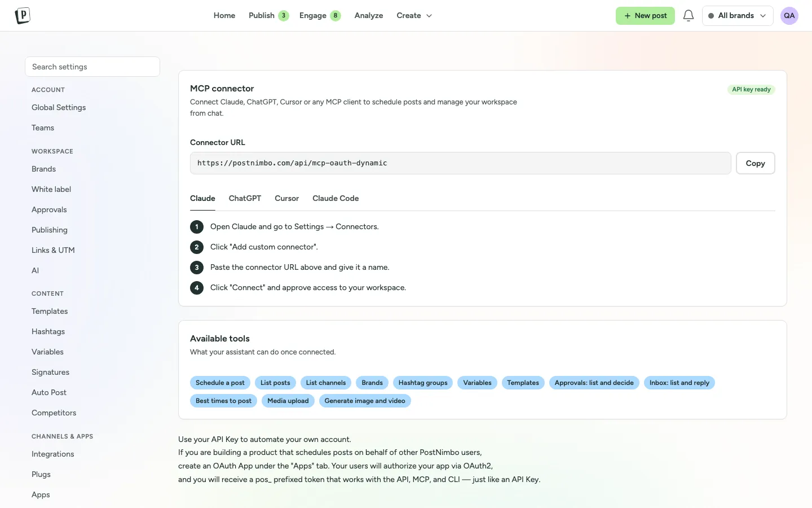Open Publishing settings
Image resolution: width=812 pixels, height=508 pixels.
[50, 230]
